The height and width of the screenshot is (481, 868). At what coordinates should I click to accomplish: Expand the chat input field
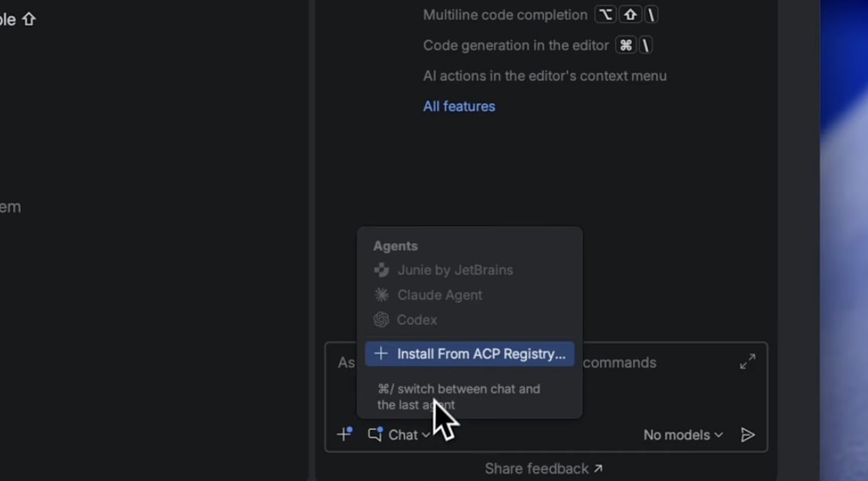[x=748, y=362]
